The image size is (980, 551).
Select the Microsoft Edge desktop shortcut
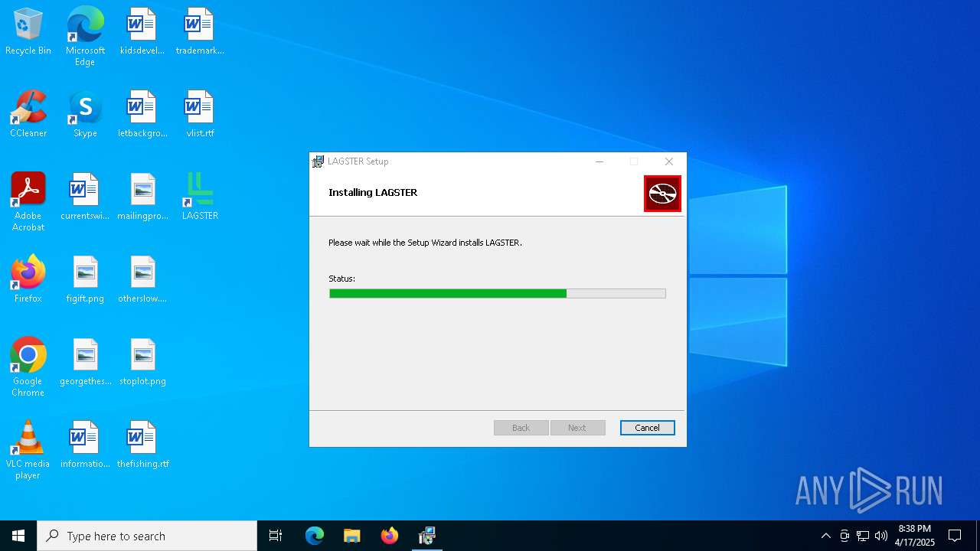point(85,36)
